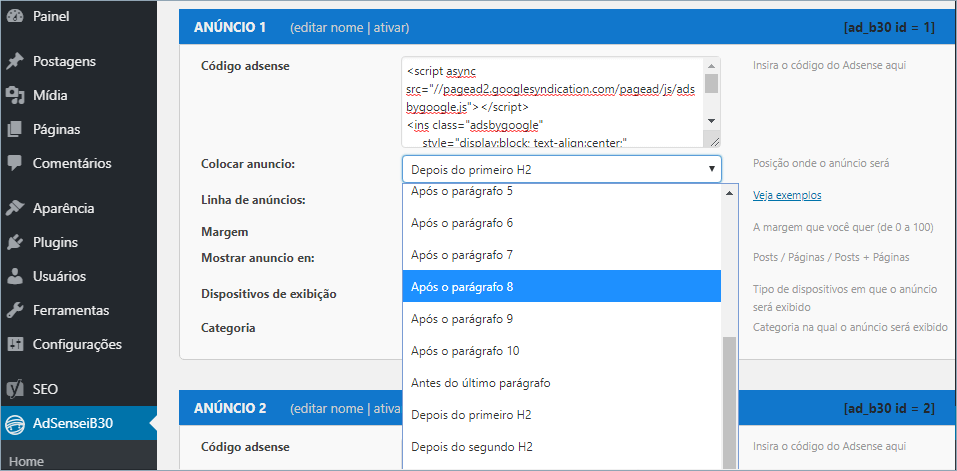Viewport: 957px width, 471px height.
Task: Choose Depois do primeiro H2 list option
Action: (x=562, y=415)
